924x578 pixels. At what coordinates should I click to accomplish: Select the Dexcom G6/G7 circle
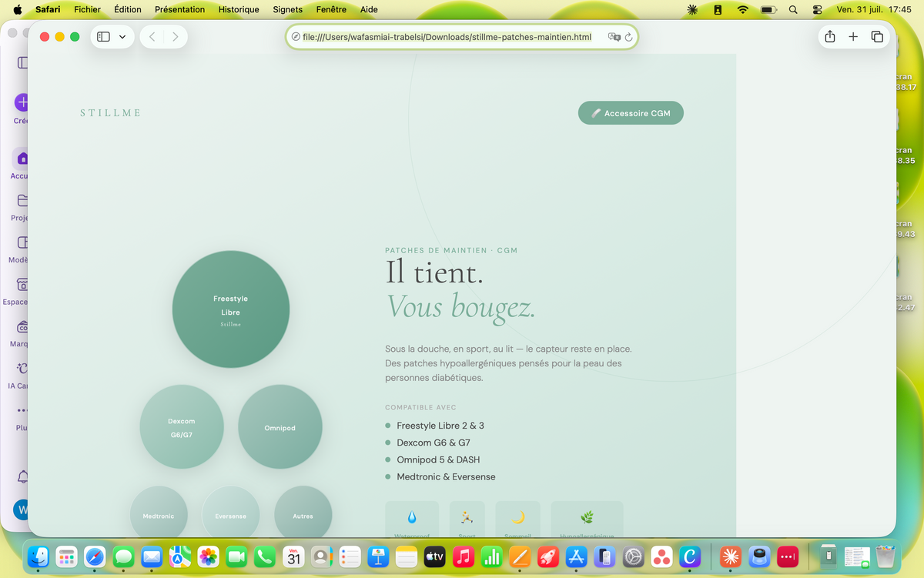tap(182, 427)
